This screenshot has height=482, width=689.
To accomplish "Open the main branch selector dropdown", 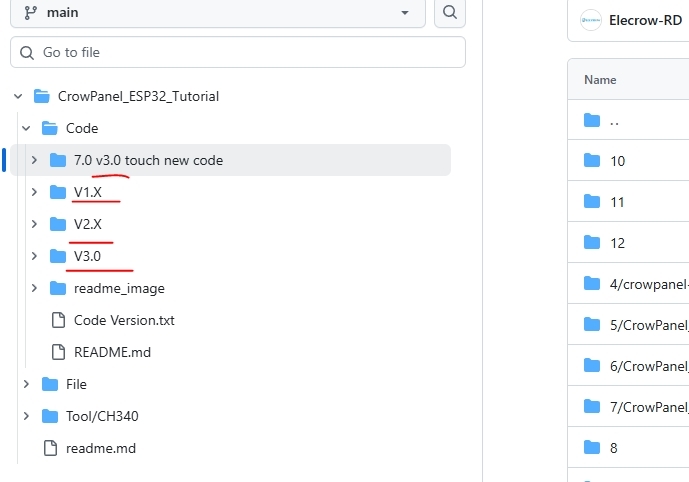I will coord(216,13).
